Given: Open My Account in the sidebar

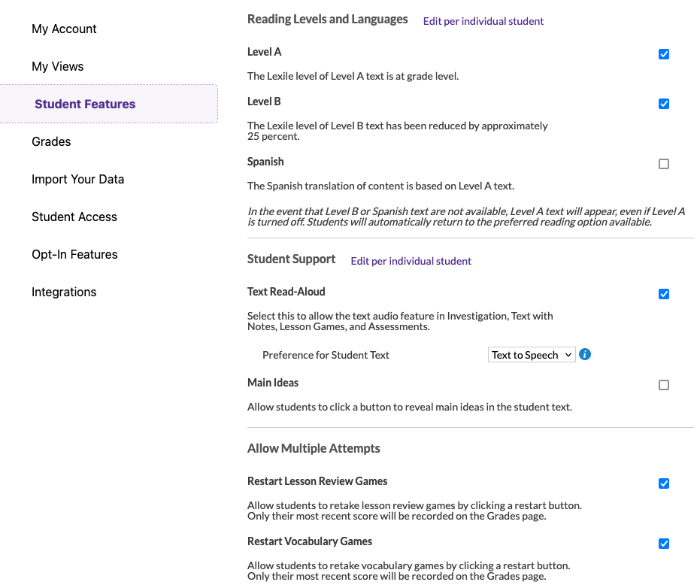Looking at the screenshot, I should coord(64,29).
